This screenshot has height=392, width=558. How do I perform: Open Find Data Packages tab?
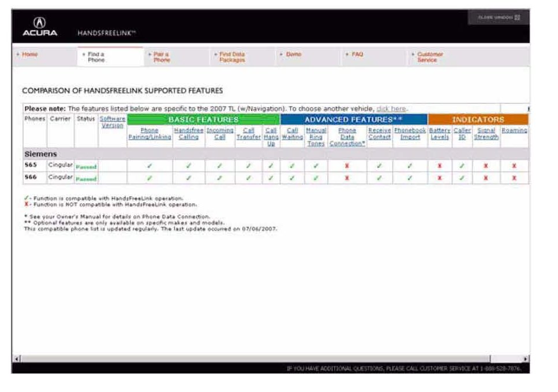click(231, 57)
